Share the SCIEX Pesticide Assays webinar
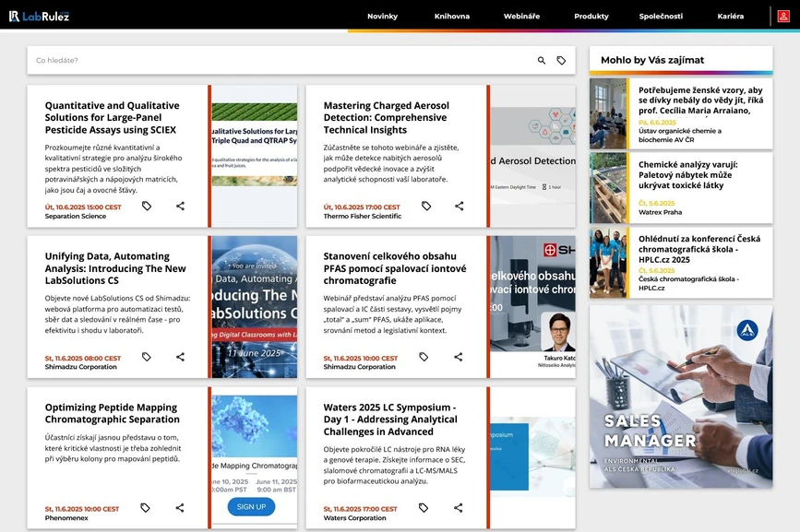 tap(180, 206)
